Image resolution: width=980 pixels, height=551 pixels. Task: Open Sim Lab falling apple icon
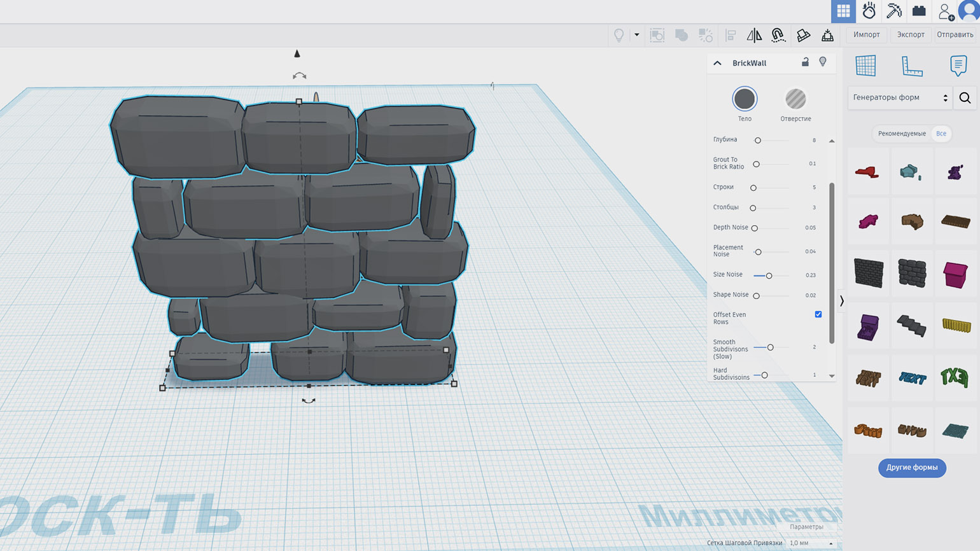click(x=869, y=11)
